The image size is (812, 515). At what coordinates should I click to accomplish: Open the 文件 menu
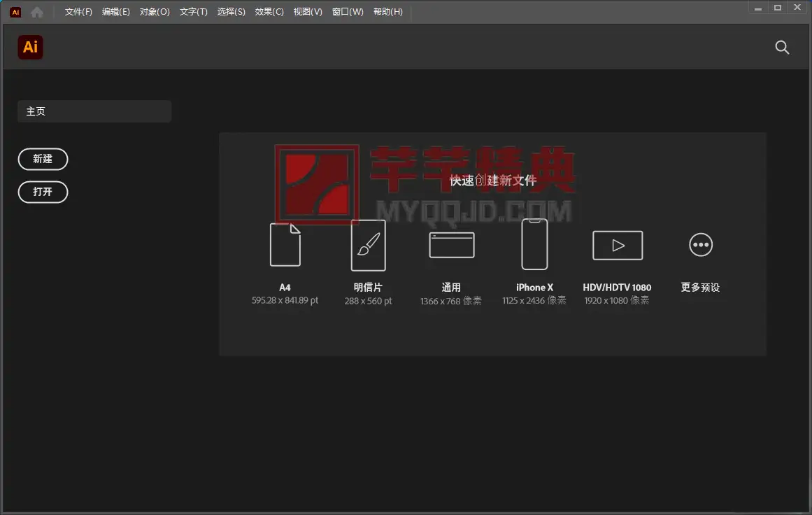pos(77,11)
